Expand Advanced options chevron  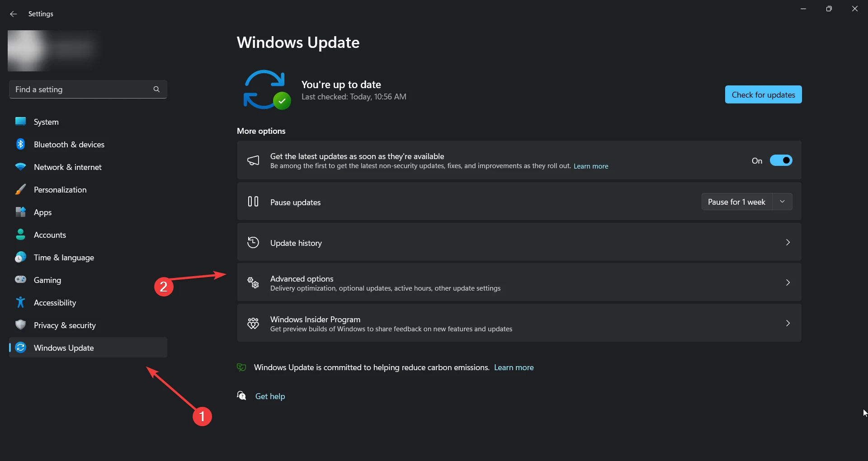pyautogui.click(x=788, y=283)
